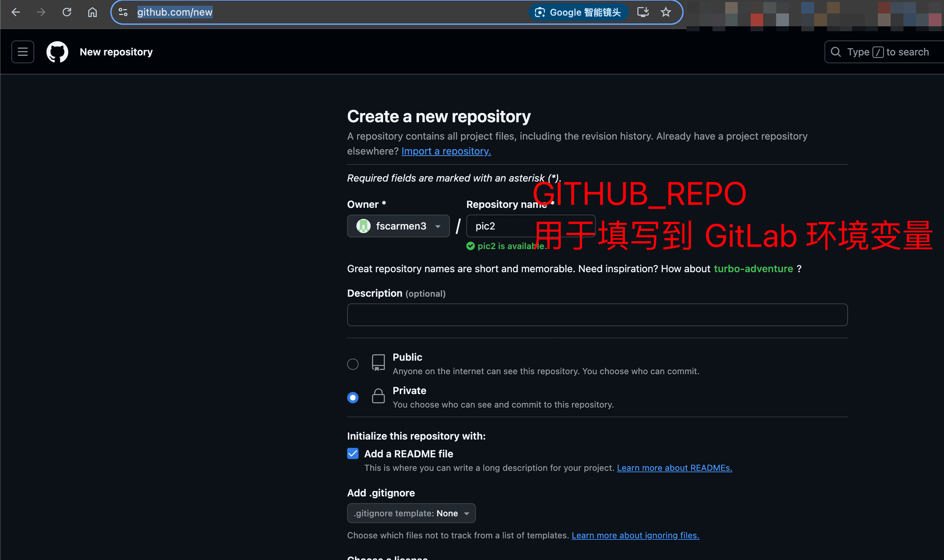The width and height of the screenshot is (944, 560).
Task: Click 'Initialize this repository with:' label
Action: (416, 436)
